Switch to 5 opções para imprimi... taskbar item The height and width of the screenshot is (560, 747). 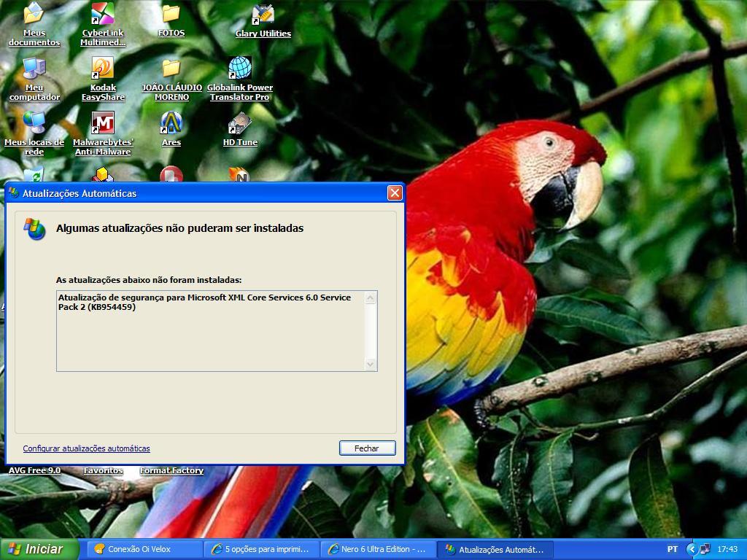tap(262, 549)
